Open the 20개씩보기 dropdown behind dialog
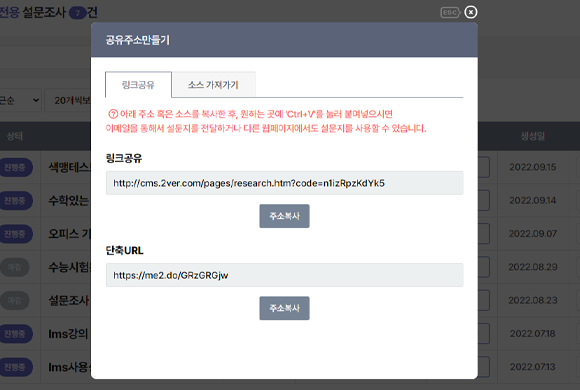The image size is (580, 390). pyautogui.click(x=68, y=100)
